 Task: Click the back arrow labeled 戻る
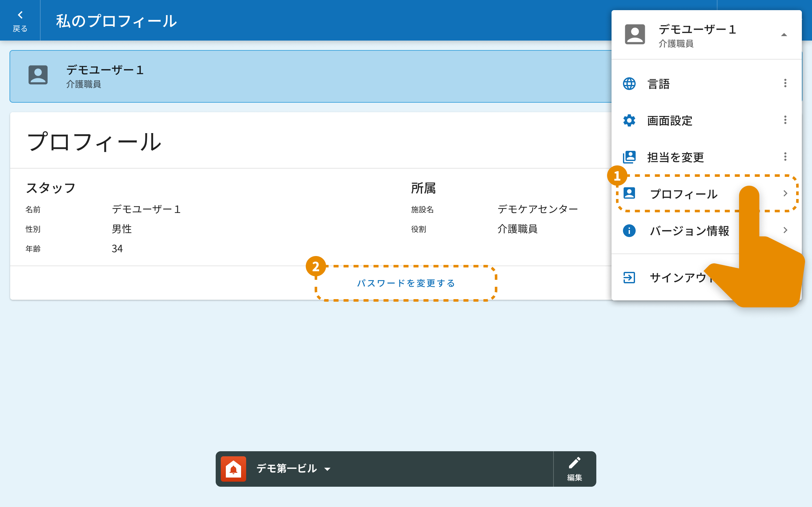pos(20,21)
